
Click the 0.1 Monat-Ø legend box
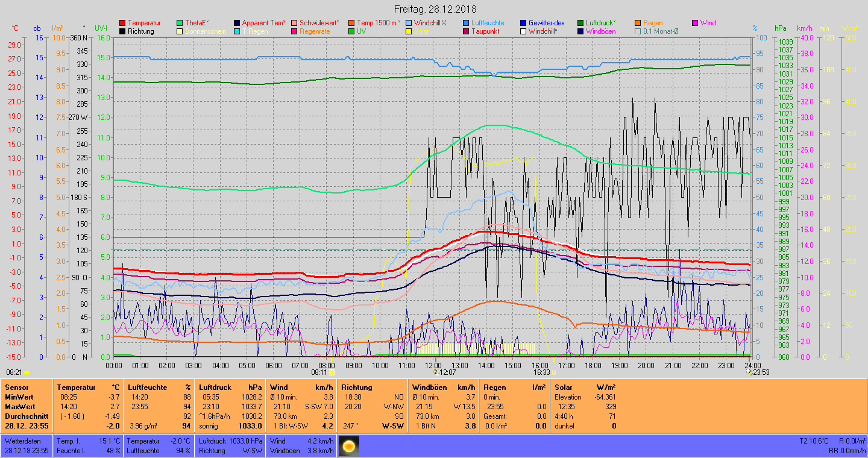(638, 31)
